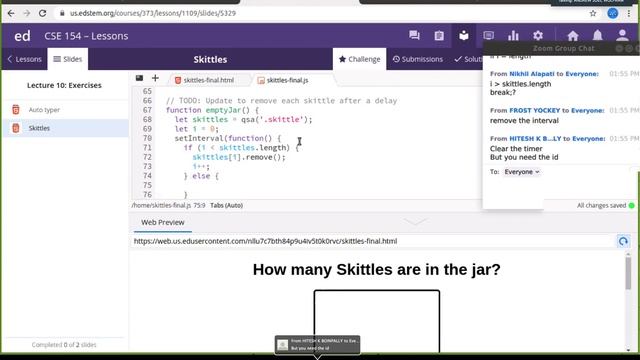Open the Submissions tab

point(418,59)
